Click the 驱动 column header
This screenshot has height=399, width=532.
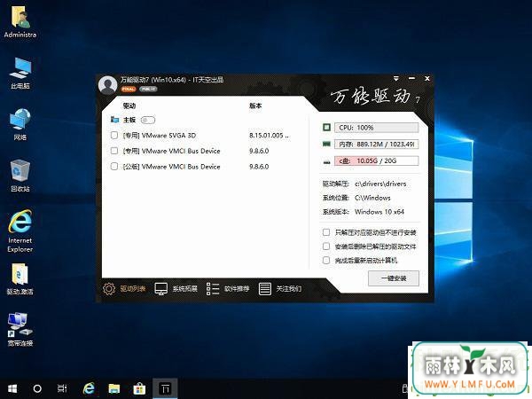click(129, 106)
